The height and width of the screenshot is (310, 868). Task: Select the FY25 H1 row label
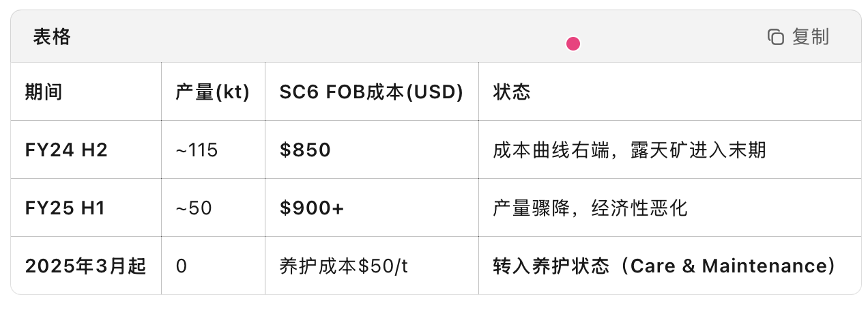click(x=65, y=208)
